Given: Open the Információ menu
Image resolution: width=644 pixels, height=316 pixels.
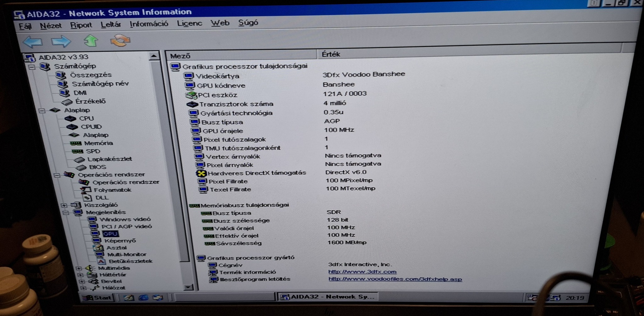Looking at the screenshot, I should [149, 24].
